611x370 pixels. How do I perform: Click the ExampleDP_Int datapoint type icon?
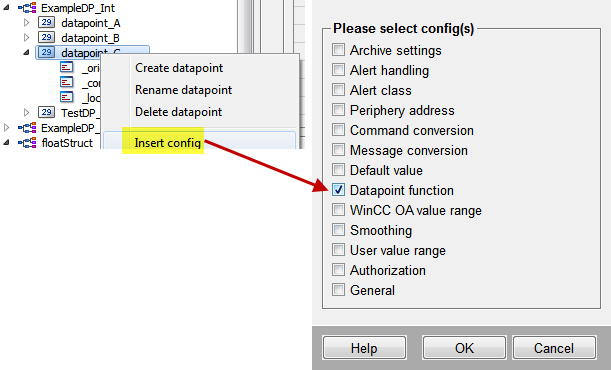click(27, 8)
